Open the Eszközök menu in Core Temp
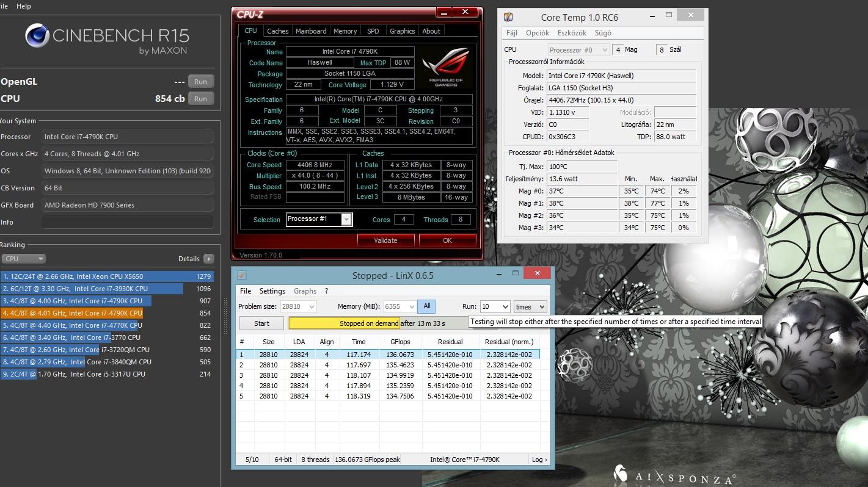Viewport: 868px width, 487px height. [572, 33]
